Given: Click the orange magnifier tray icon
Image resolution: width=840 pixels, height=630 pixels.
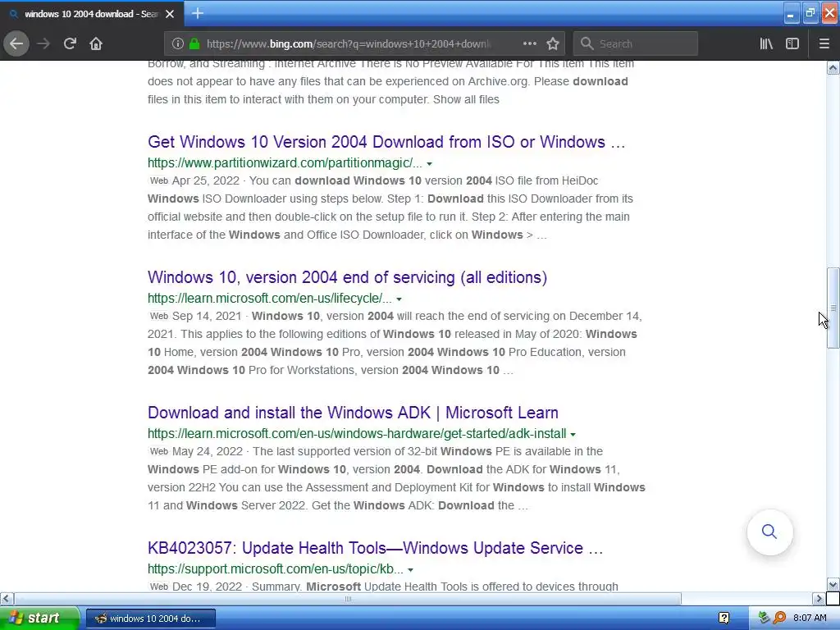Looking at the screenshot, I should click(779, 619).
